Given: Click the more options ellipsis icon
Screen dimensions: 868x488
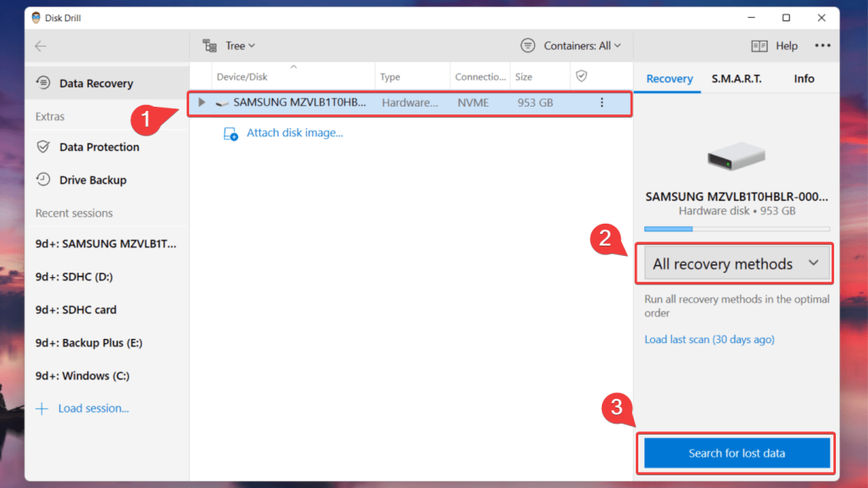Looking at the screenshot, I should coord(821,46).
